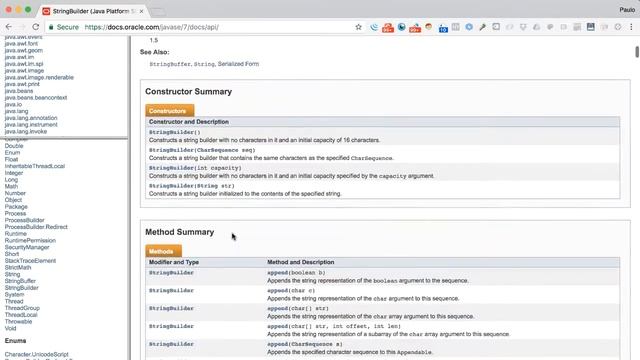The width and height of the screenshot is (640, 360).
Task: Open the StrictMath class
Action: point(18,268)
